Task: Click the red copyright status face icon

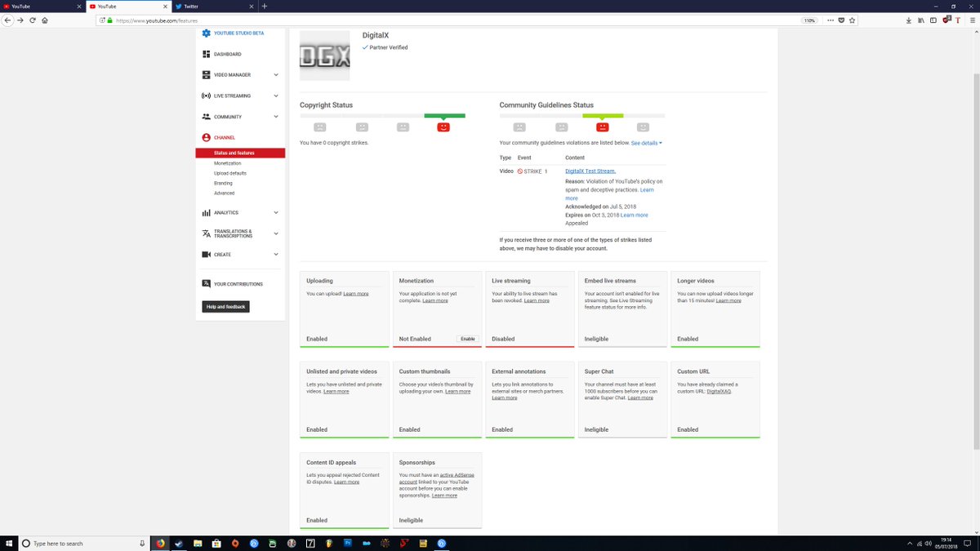Action: pos(443,127)
